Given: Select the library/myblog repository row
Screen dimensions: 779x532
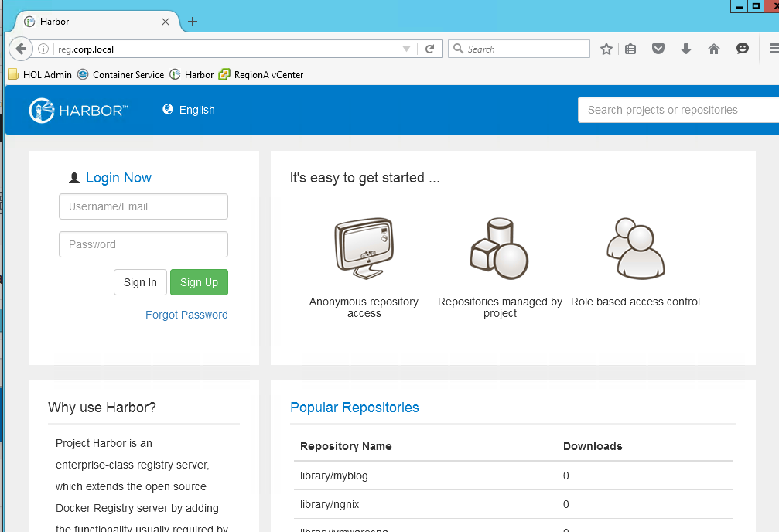Looking at the screenshot, I should pos(513,476).
